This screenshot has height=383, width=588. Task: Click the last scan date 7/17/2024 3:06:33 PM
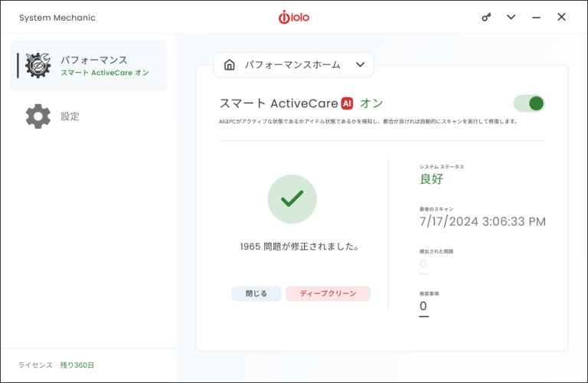click(482, 221)
